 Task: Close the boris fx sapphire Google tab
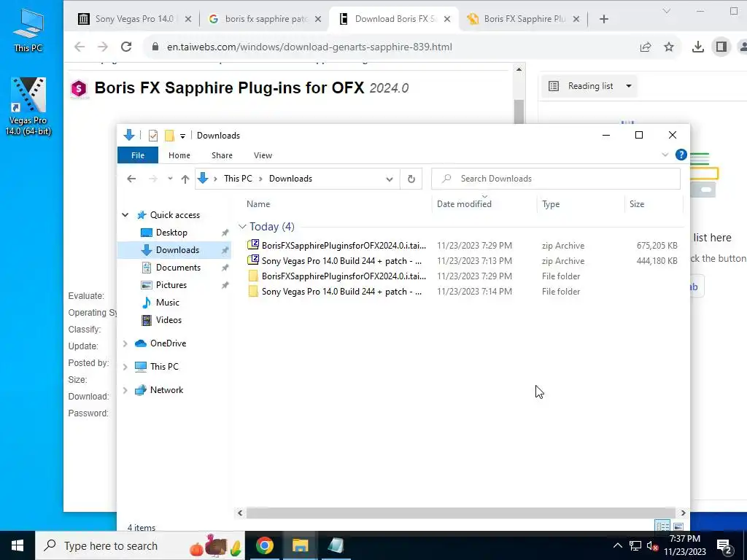tap(318, 19)
